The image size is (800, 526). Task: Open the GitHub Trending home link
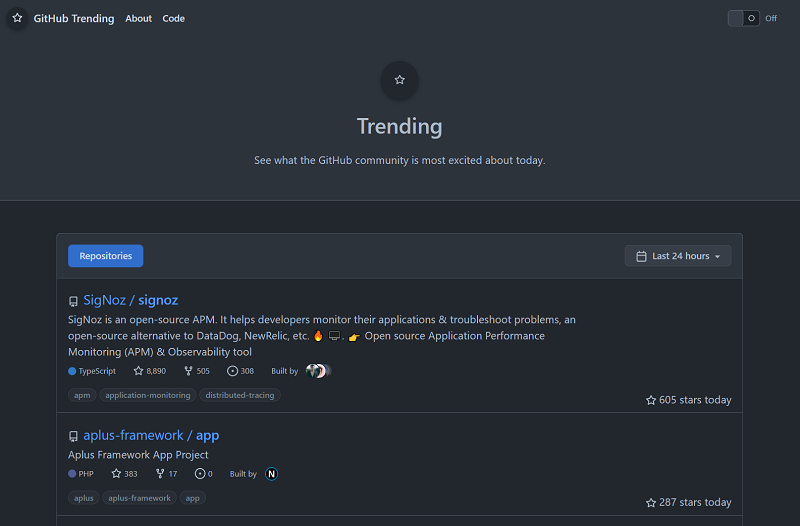tap(74, 18)
